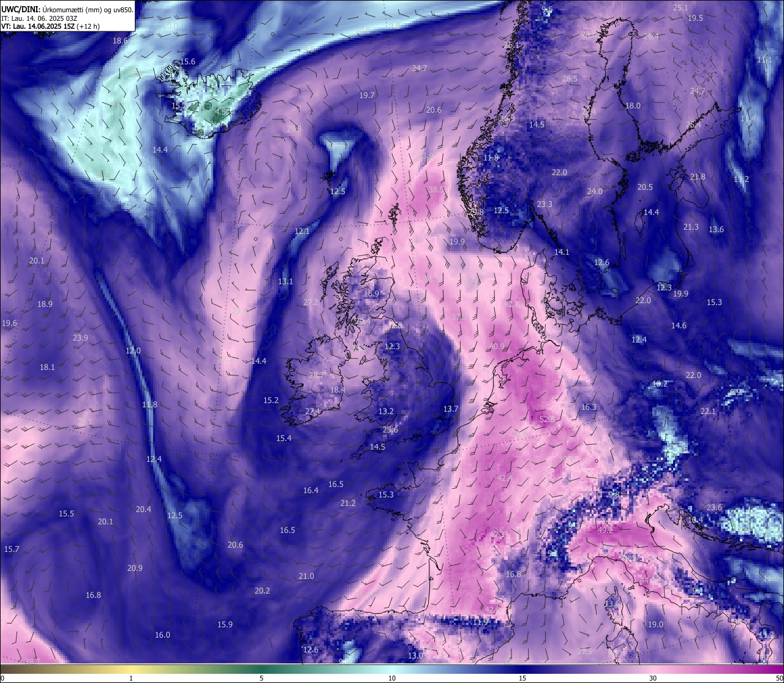The width and height of the screenshot is (784, 683).
Task: Select the 38.5 value west of Norway
Action: [436, 190]
